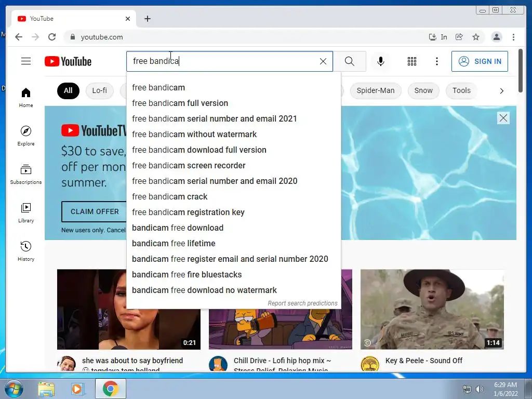Choose suggestion "bandicam free download"
Screen dimensions: 532x399
pos(234,228)
